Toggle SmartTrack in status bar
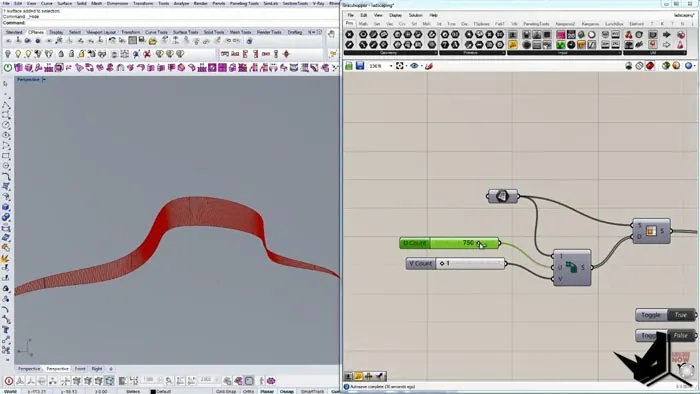Viewport: 700px width, 394px height. [x=312, y=391]
